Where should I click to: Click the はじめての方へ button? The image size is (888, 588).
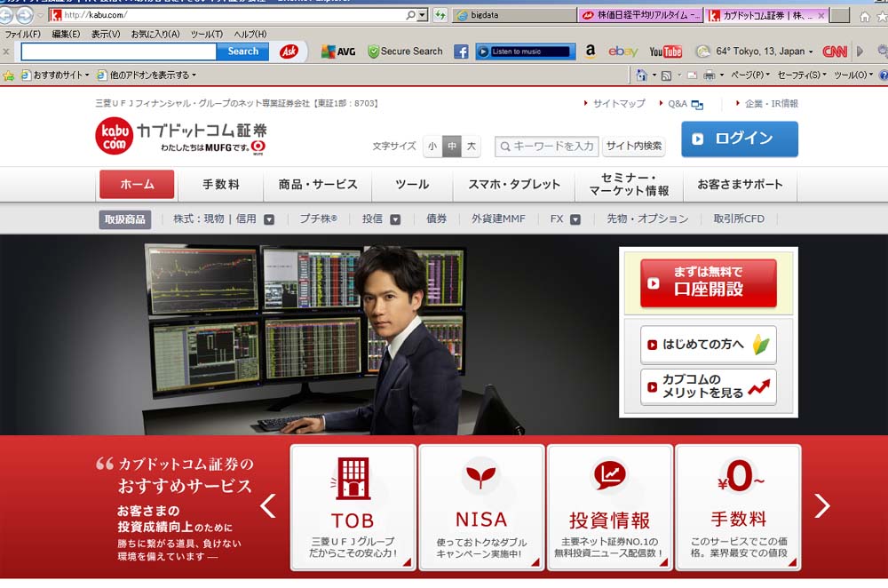709,345
